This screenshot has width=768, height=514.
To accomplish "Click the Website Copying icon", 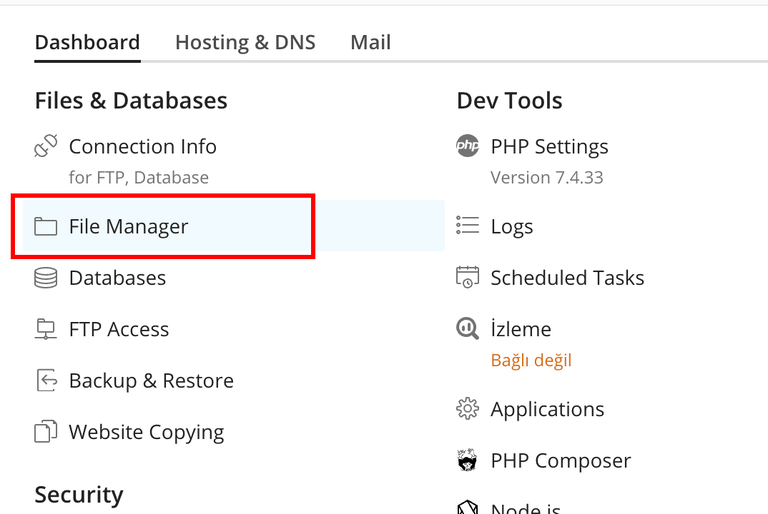I will click(46, 432).
